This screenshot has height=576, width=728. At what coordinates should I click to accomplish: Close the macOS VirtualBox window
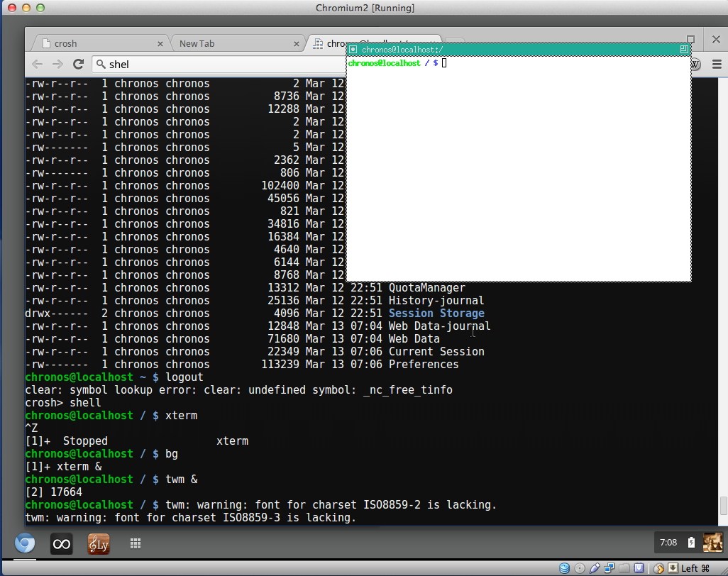13,7
